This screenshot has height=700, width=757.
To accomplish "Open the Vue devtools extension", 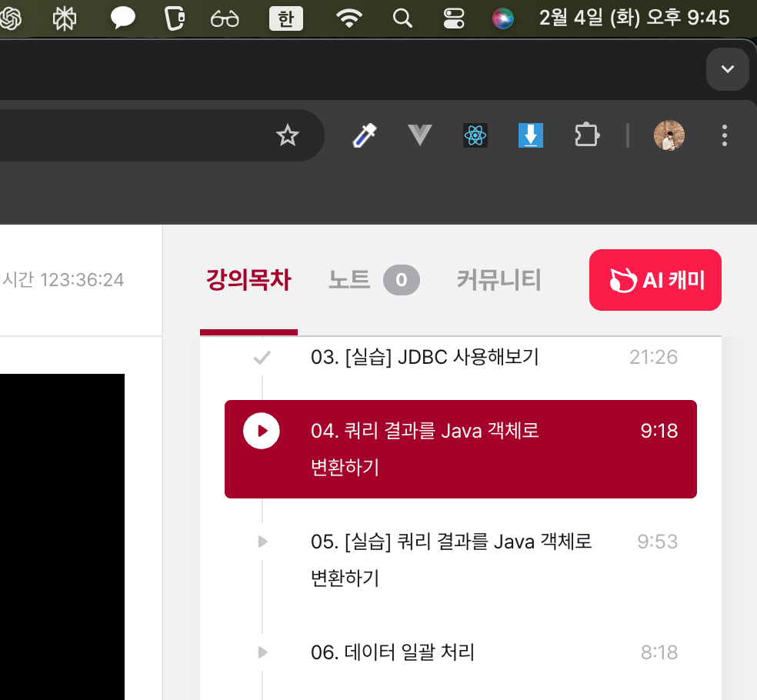I will (x=419, y=135).
